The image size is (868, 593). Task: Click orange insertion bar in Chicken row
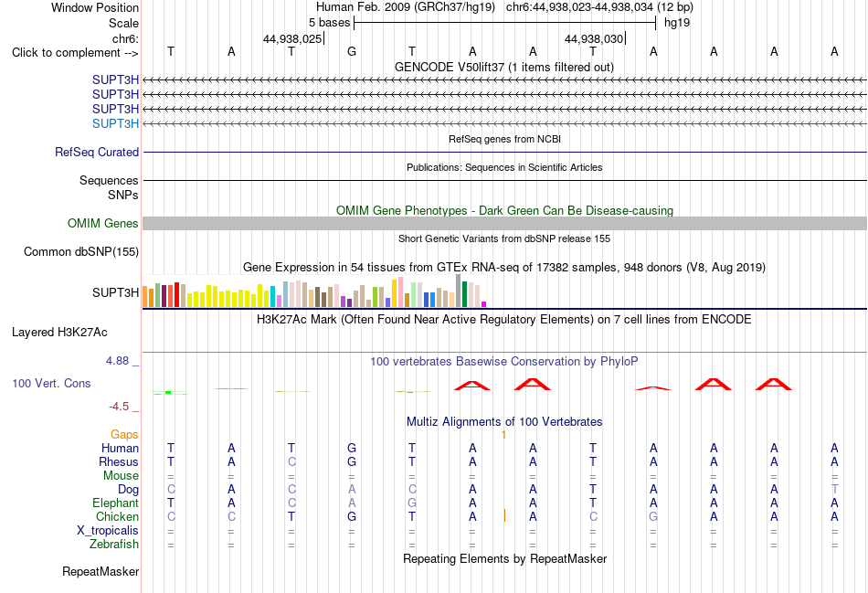click(504, 516)
